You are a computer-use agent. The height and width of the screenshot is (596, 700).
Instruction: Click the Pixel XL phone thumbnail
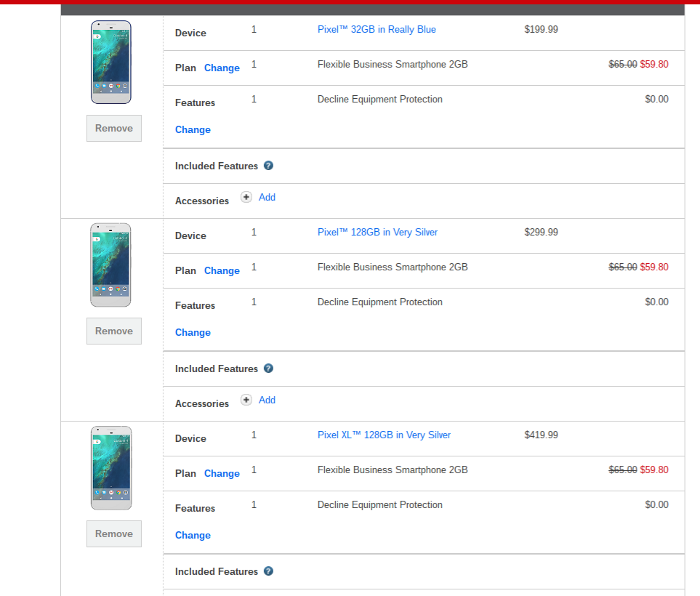(x=111, y=468)
